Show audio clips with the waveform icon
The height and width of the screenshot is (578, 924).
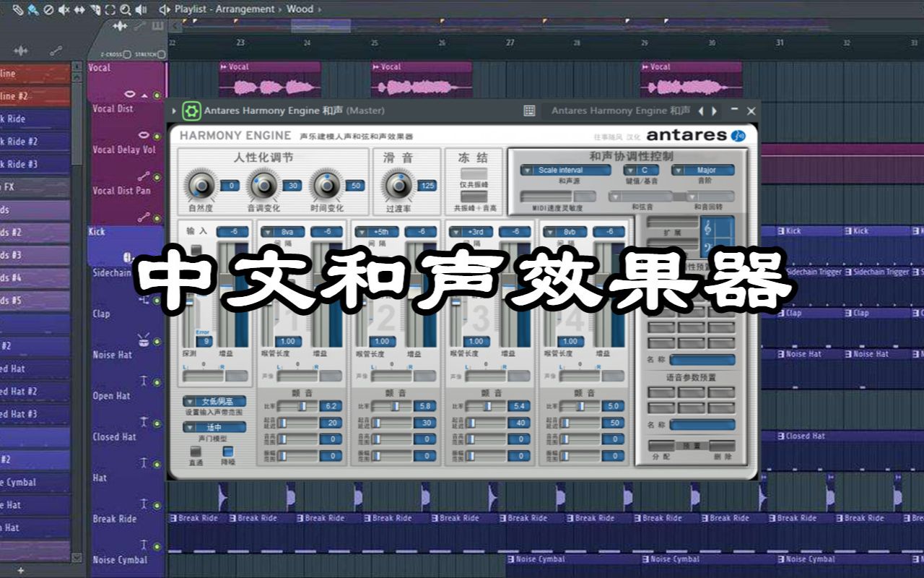tap(119, 26)
